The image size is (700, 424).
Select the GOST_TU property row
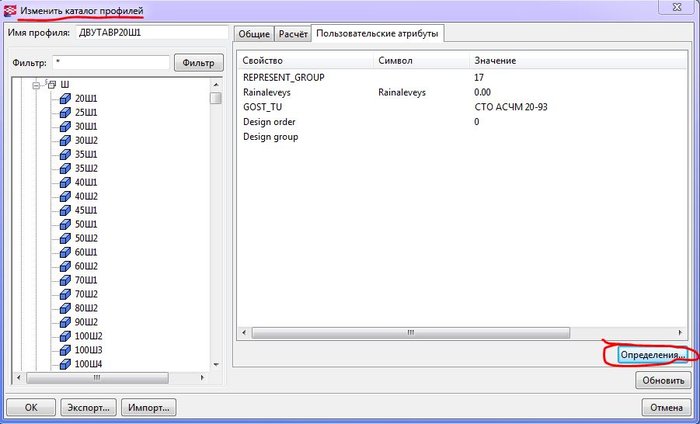click(x=462, y=107)
